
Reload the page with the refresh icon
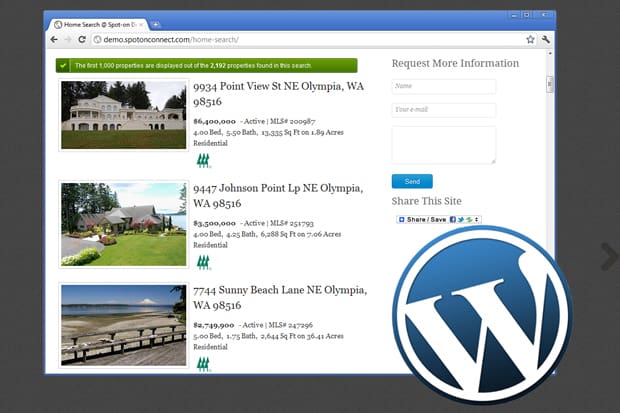81,39
